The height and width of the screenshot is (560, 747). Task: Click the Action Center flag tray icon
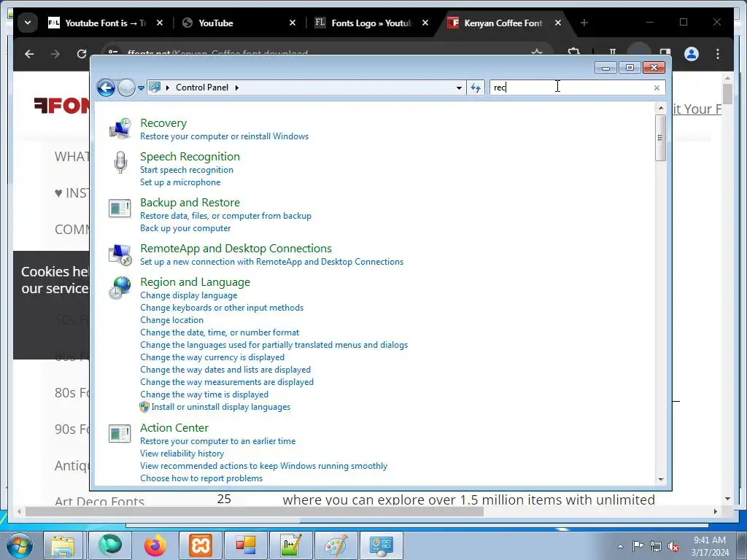[638, 546]
